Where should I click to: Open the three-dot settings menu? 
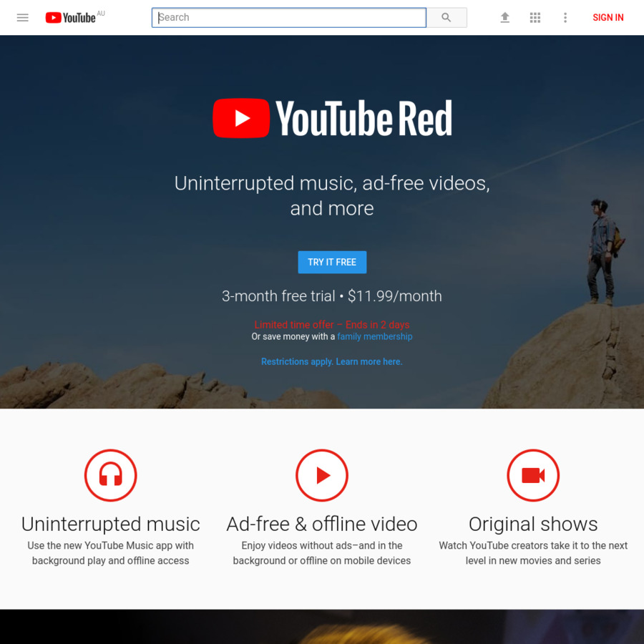click(x=565, y=18)
